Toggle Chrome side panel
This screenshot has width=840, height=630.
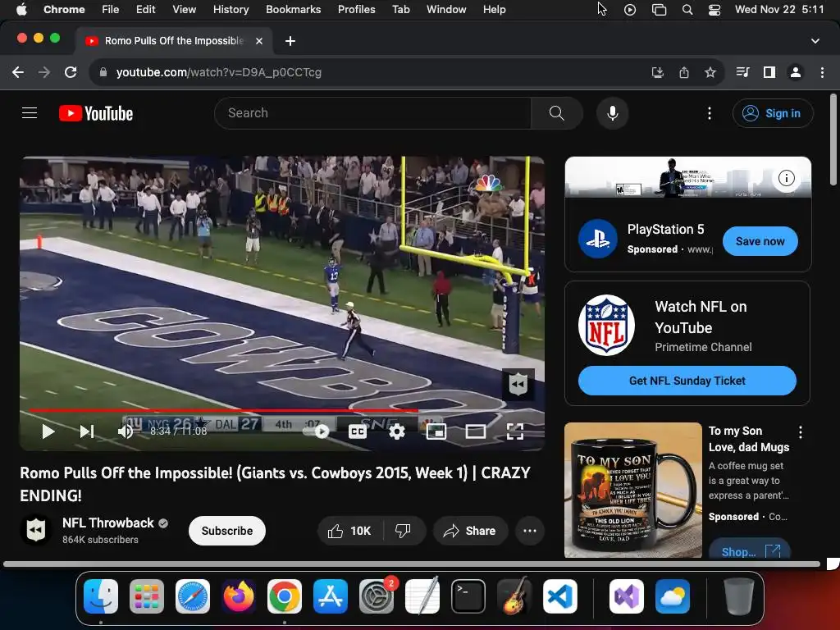pos(769,72)
